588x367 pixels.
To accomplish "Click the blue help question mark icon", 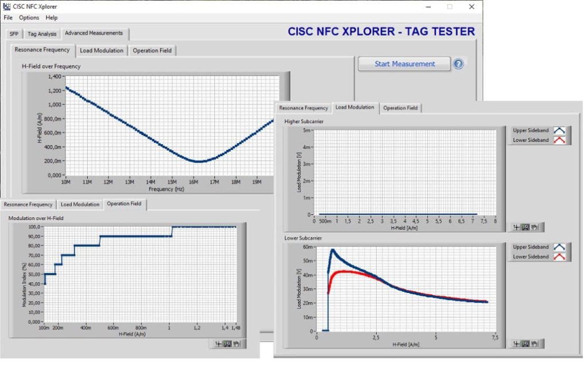I will tap(458, 64).
